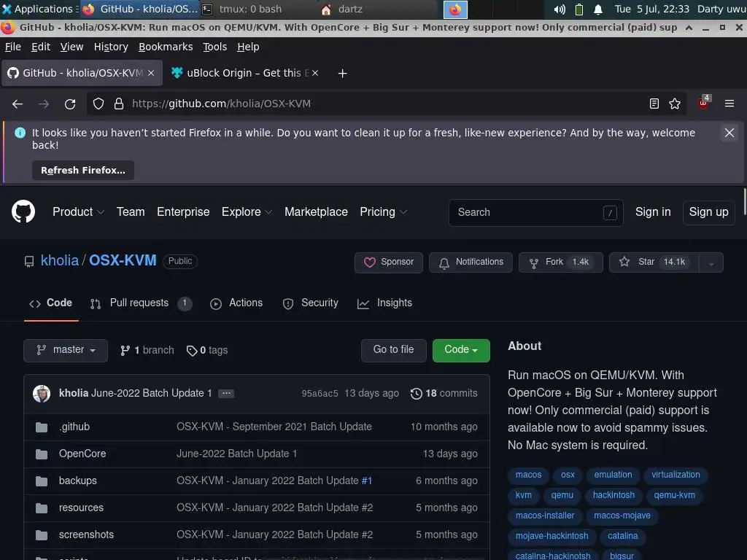Expand the Pricing menu in GitHub header
Screen dimensions: 747x560
pyautogui.click(x=383, y=212)
